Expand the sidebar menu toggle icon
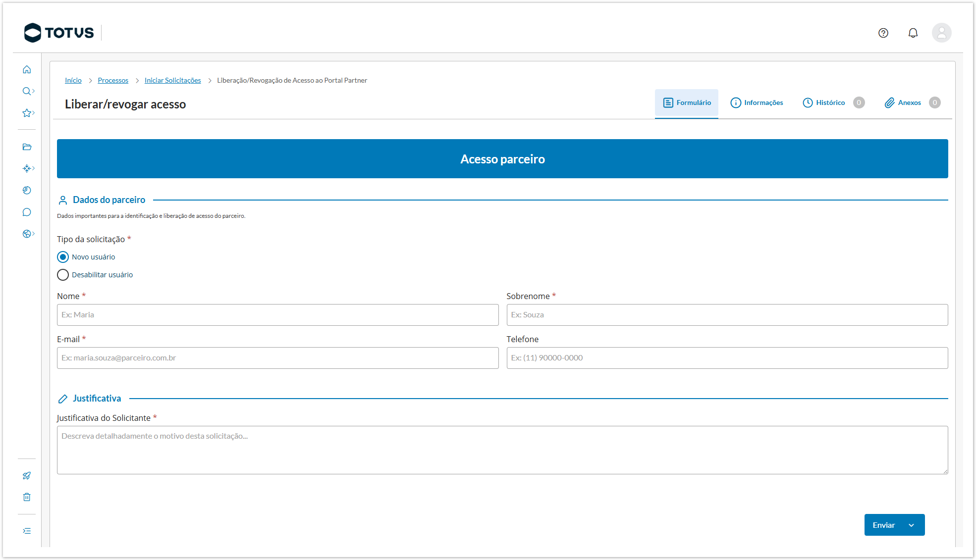The width and height of the screenshot is (976, 560). 27,531
